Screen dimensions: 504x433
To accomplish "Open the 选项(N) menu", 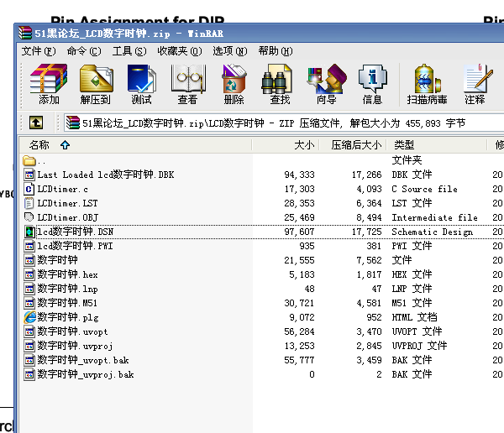I will click(230, 51).
